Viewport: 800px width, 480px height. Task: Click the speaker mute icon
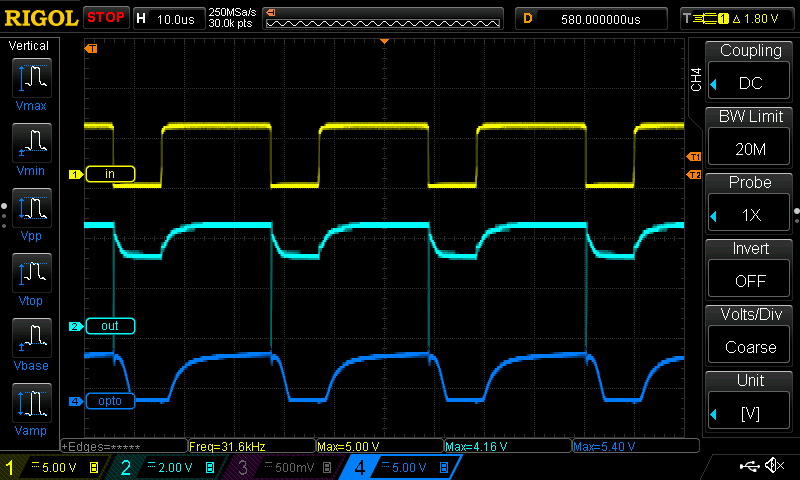[773, 466]
